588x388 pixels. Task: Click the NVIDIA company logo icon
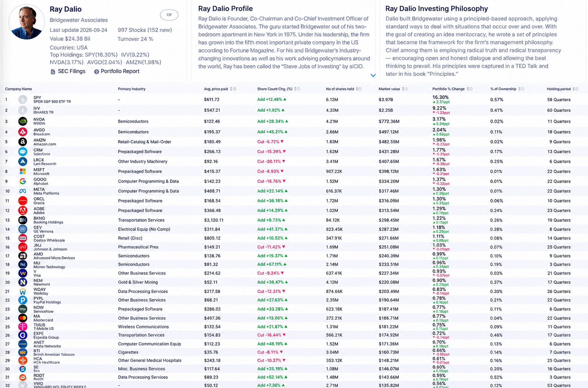(x=23, y=121)
